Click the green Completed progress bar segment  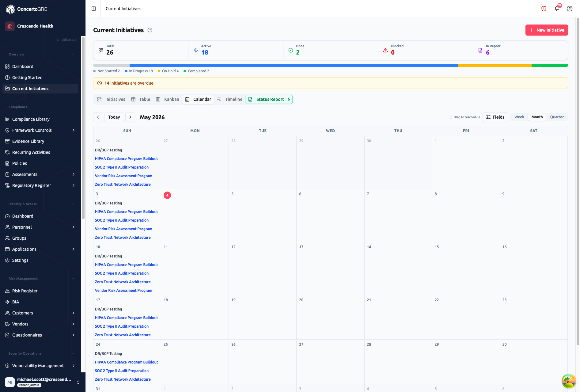tap(550, 65)
